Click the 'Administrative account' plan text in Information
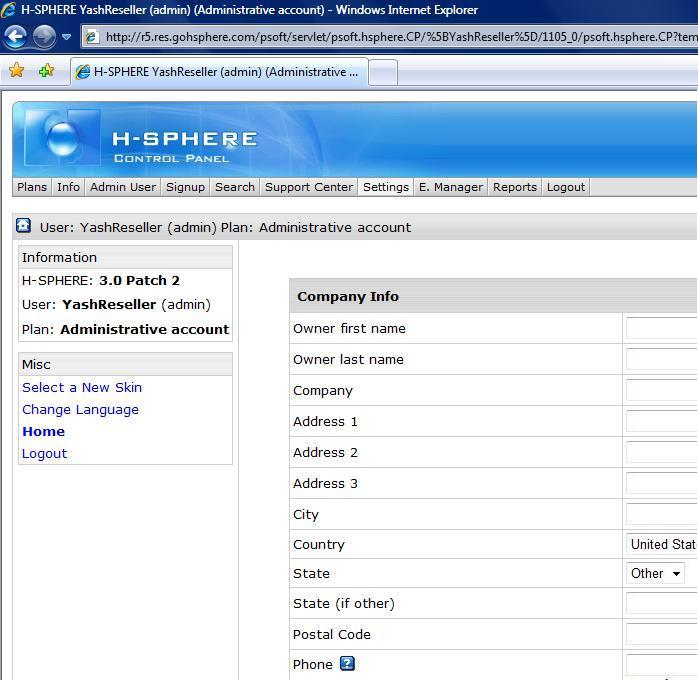Image resolution: width=698 pixels, height=680 pixels. [x=145, y=330]
